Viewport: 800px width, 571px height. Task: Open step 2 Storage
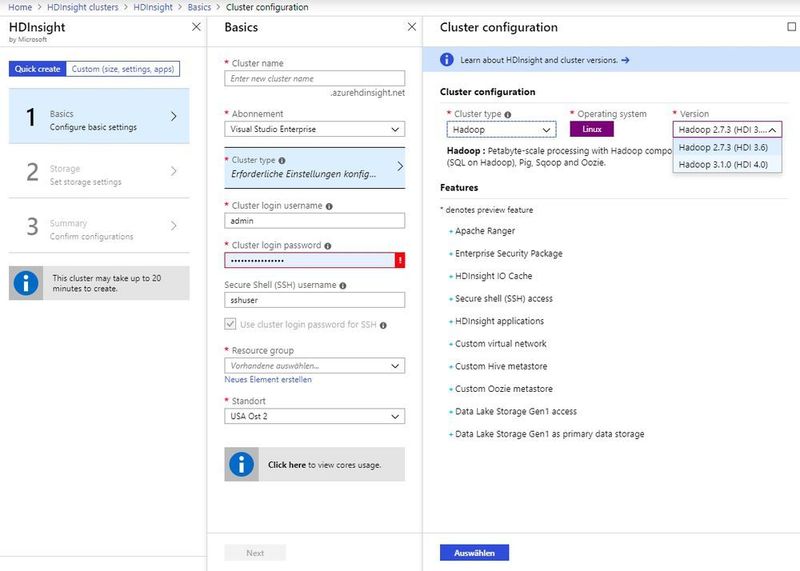99,171
